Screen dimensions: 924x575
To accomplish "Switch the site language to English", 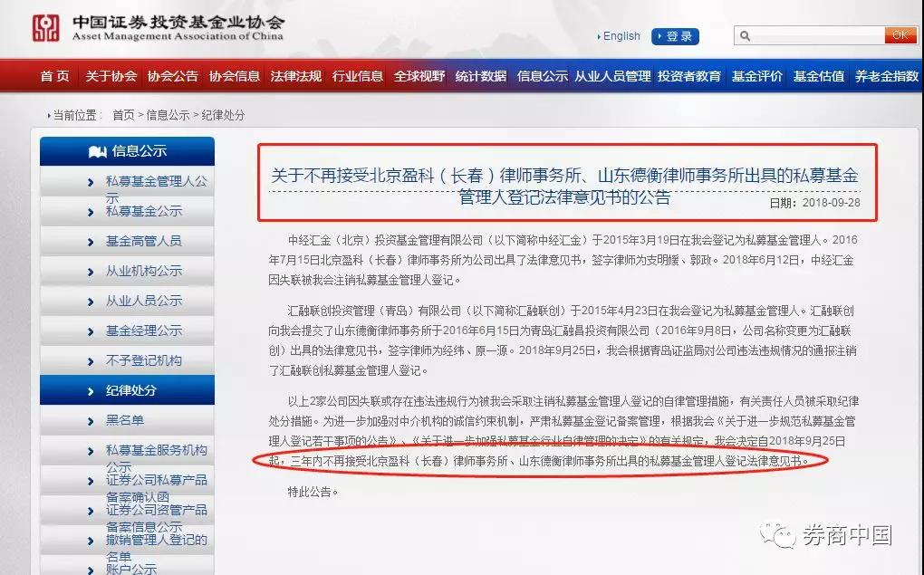I will pos(621,36).
